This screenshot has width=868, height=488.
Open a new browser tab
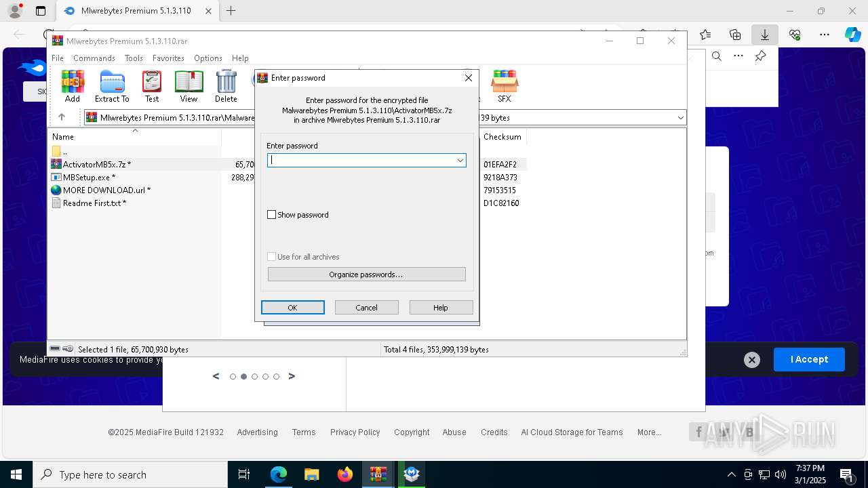[231, 11]
